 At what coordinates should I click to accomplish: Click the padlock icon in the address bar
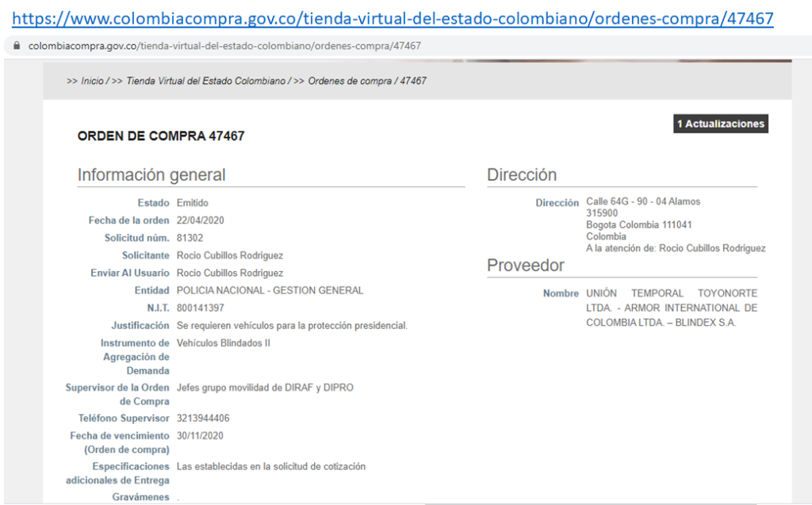pyautogui.click(x=17, y=46)
